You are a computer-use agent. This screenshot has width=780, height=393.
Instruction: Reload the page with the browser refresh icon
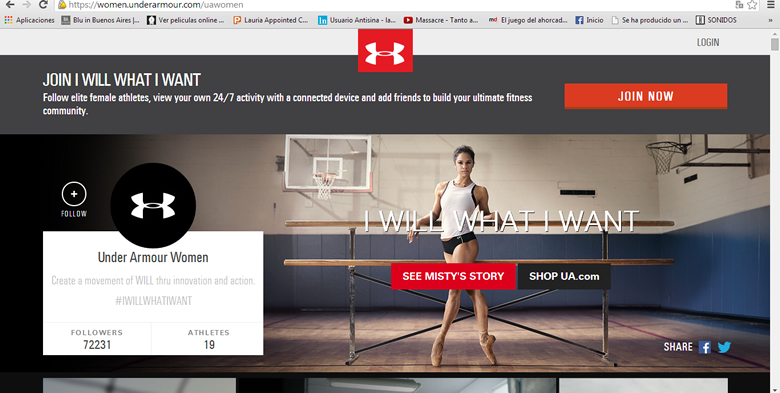43,5
